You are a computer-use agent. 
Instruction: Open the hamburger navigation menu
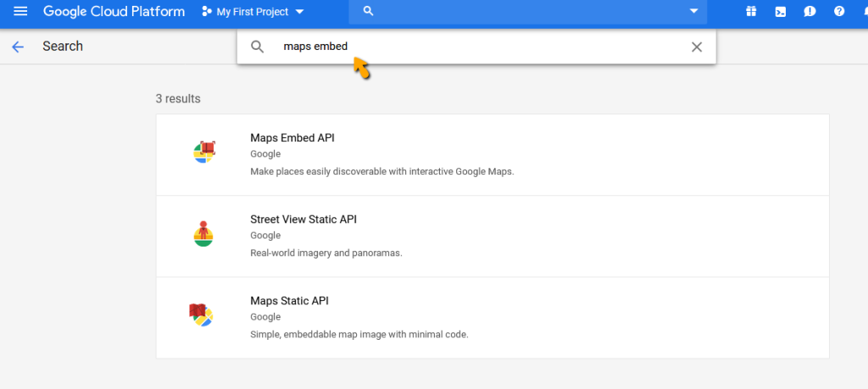point(20,12)
